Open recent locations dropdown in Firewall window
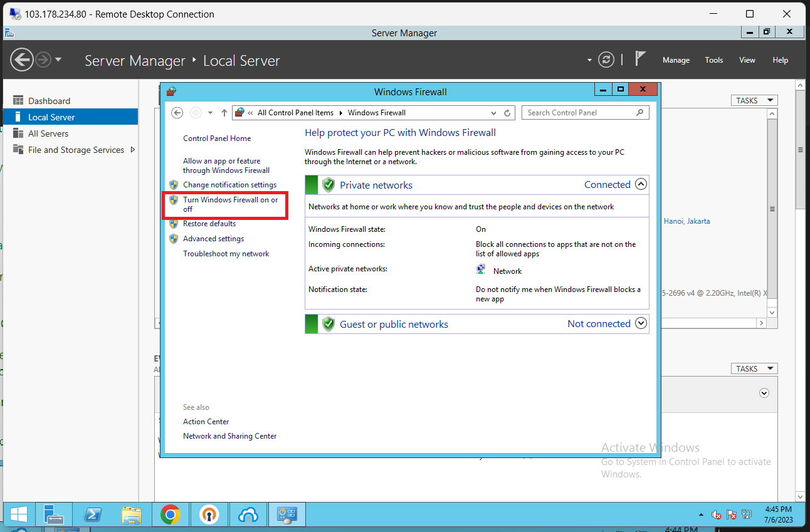Screen dimensions: 810x532 click(209, 113)
